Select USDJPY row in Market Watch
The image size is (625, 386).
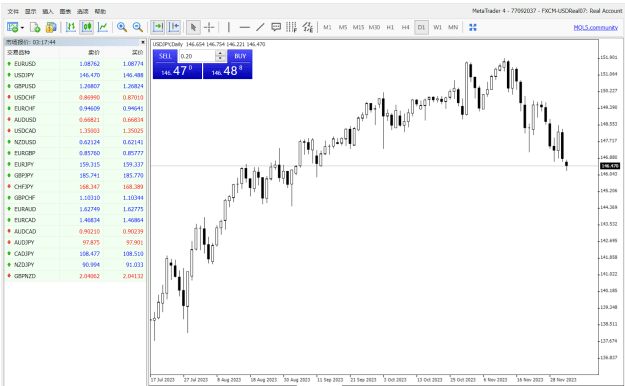(x=75, y=75)
